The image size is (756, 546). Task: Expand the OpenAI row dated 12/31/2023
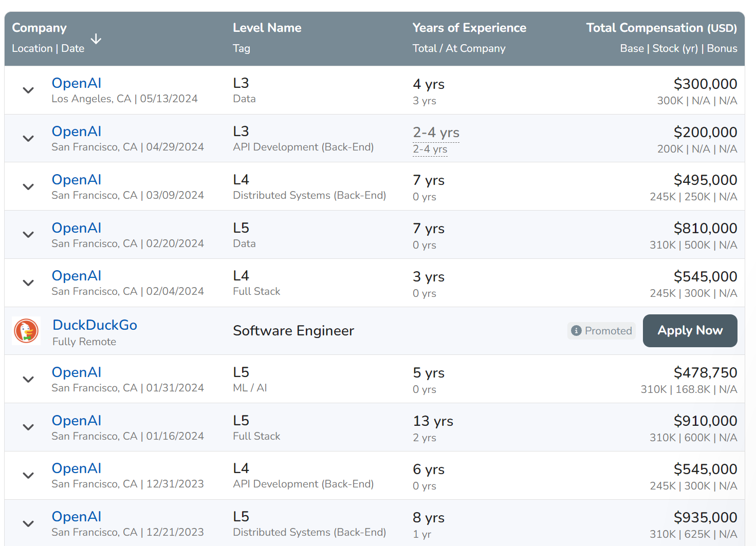(28, 475)
